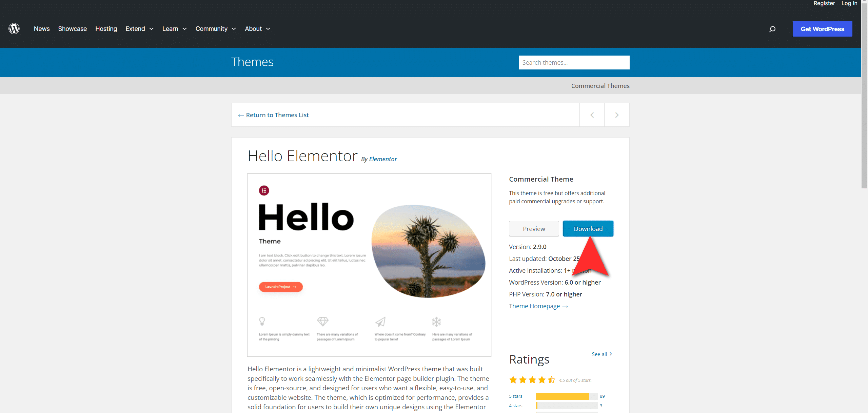Click the Theme Homepage arrow link

(x=538, y=306)
